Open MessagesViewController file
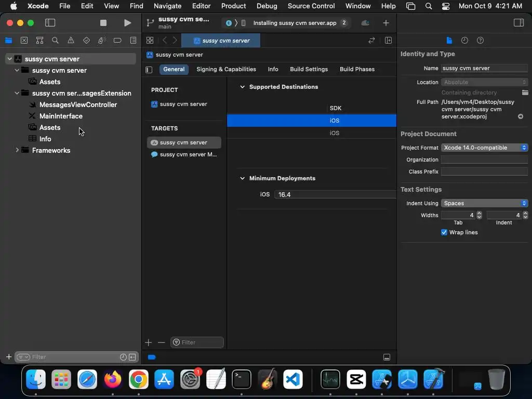The image size is (532, 399). [78, 104]
